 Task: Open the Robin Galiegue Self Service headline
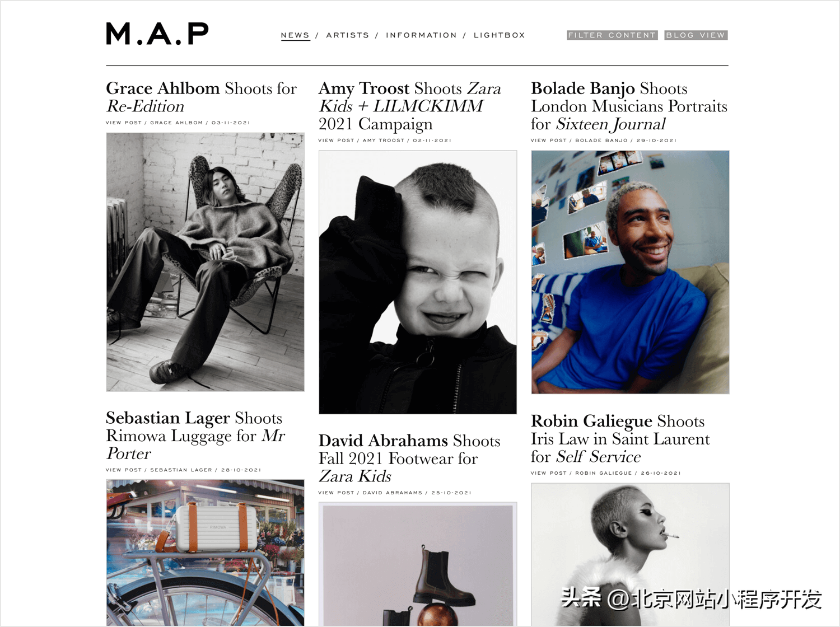620,439
